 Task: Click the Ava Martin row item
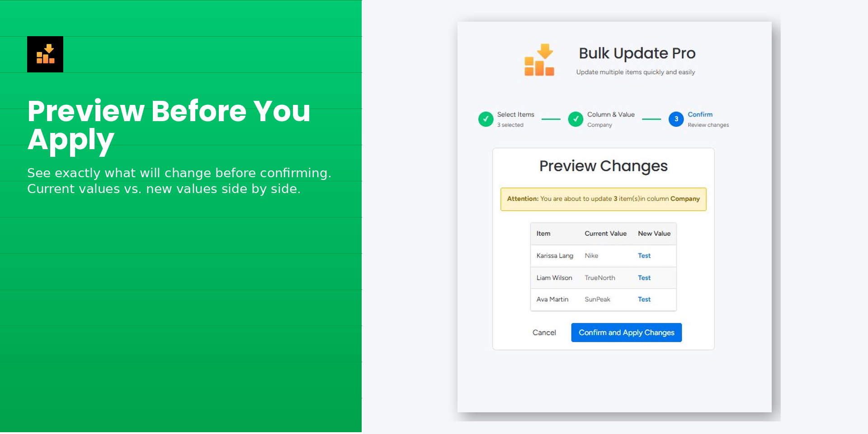coord(552,300)
